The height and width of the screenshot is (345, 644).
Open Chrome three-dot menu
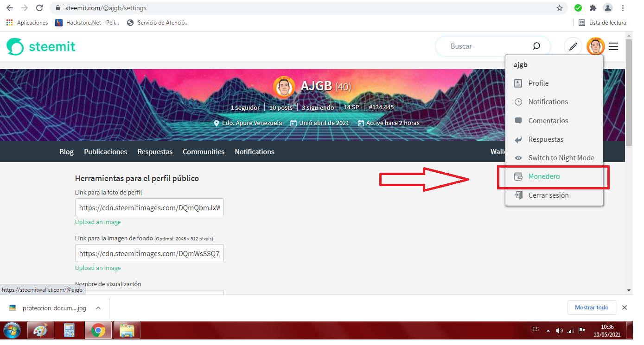pyautogui.click(x=623, y=8)
